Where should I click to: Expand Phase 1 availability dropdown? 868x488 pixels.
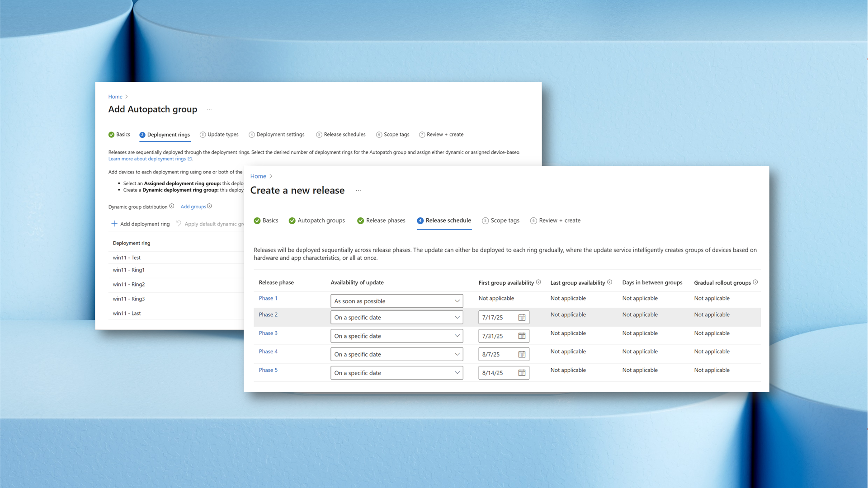coord(396,301)
